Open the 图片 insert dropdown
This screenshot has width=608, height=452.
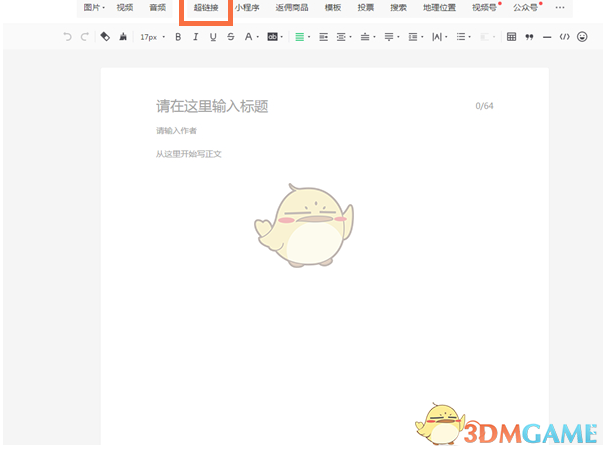click(94, 7)
